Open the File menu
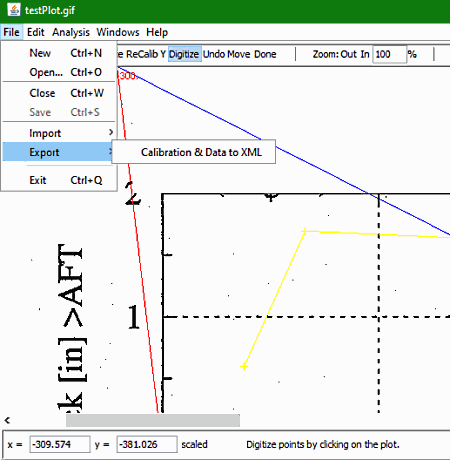The height and width of the screenshot is (460, 450). (x=11, y=32)
